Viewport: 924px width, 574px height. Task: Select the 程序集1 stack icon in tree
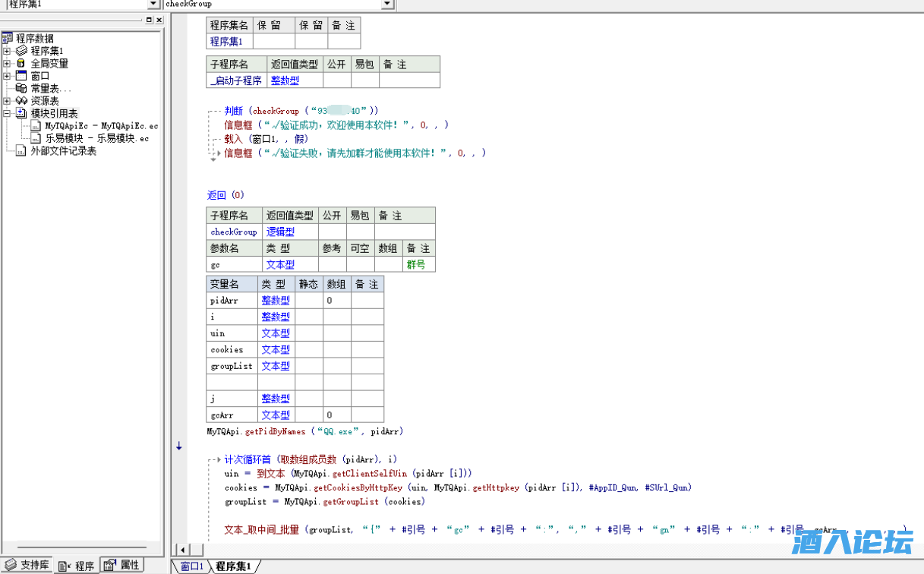(21, 51)
